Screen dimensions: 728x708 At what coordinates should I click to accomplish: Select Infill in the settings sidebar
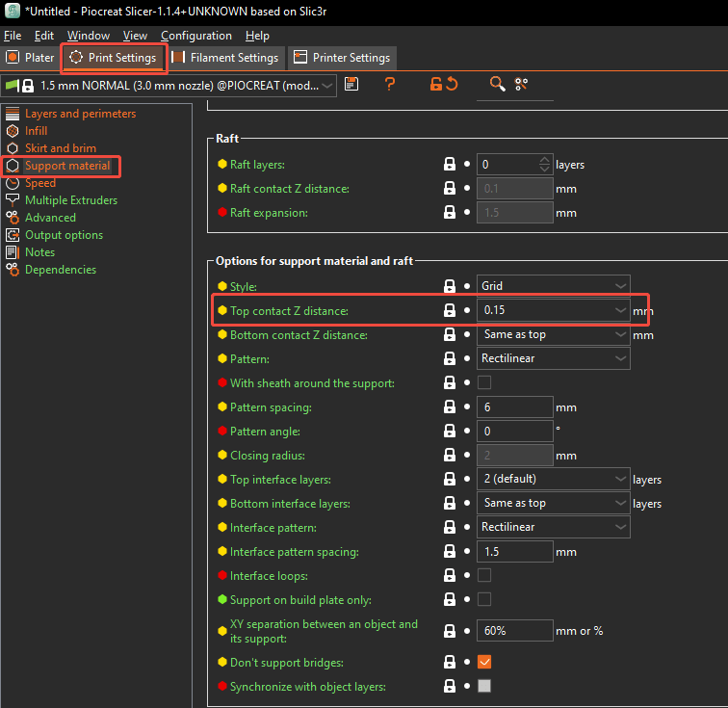tap(36, 131)
